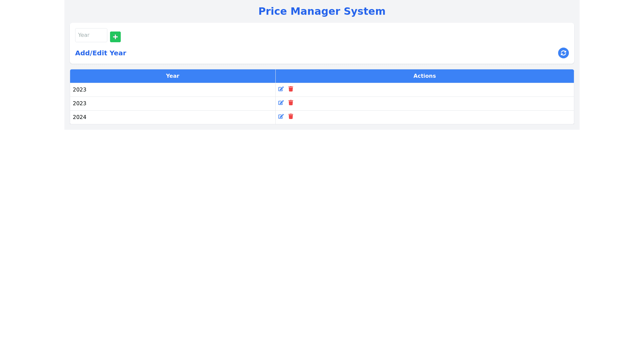Click the red trash icon for 2024
This screenshot has width=644, height=362.
coord(291,117)
